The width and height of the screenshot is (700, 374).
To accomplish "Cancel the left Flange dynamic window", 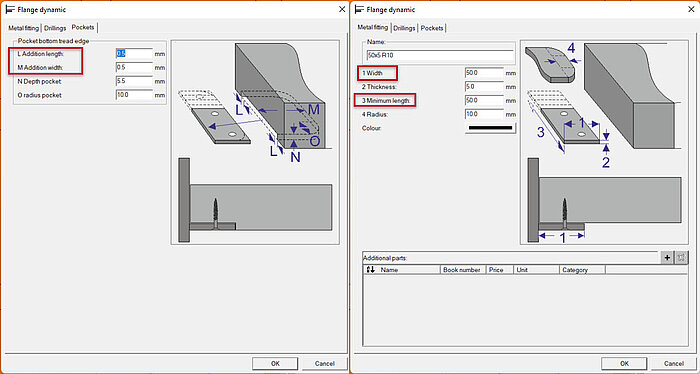I will pyautogui.click(x=325, y=363).
